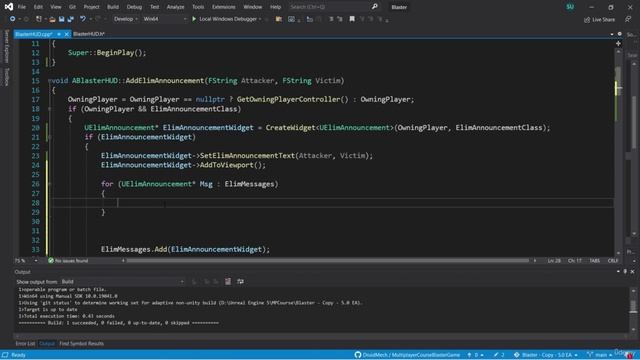Open the Edit menu
Image resolution: width=640 pixels, height=360 pixels.
click(38, 7)
